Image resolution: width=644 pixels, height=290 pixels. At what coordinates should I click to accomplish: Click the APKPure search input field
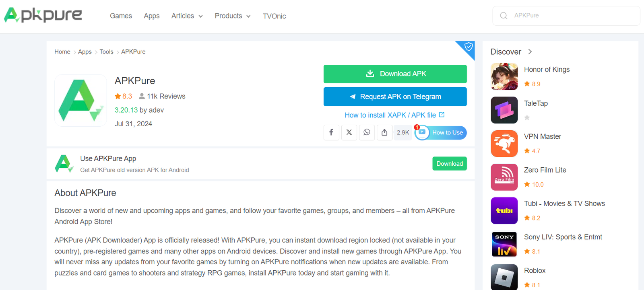pyautogui.click(x=572, y=16)
